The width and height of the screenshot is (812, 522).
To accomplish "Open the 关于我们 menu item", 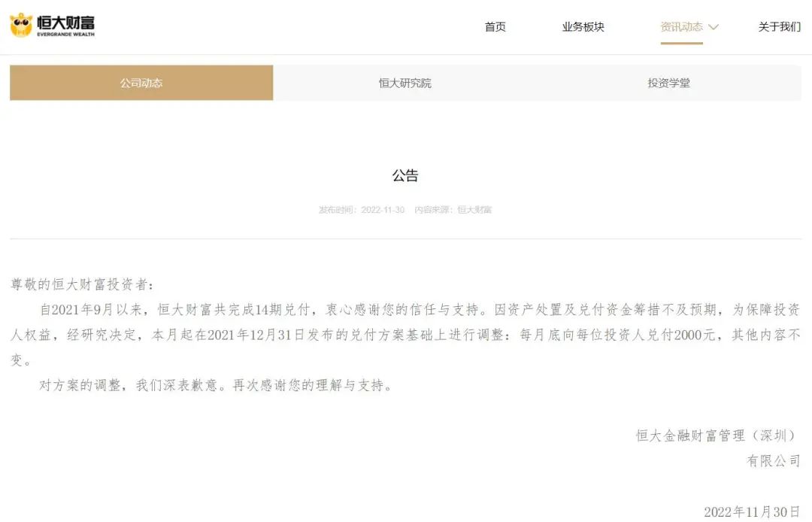I will 779,27.
